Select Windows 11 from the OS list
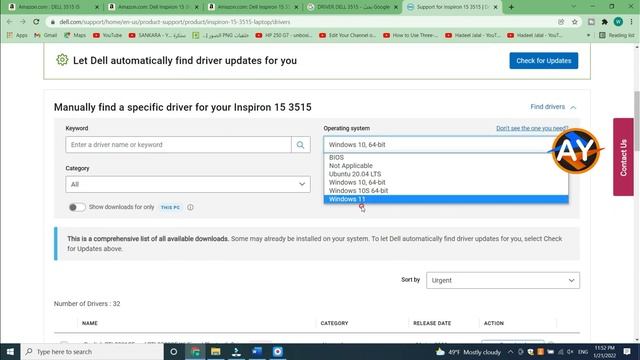 pyautogui.click(x=446, y=199)
